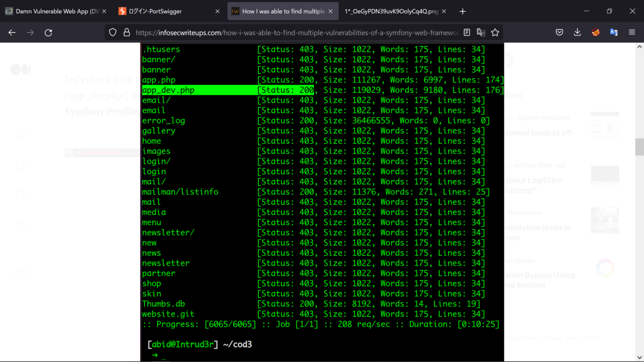
Task: Go back using the navigation arrow
Action: point(12,32)
